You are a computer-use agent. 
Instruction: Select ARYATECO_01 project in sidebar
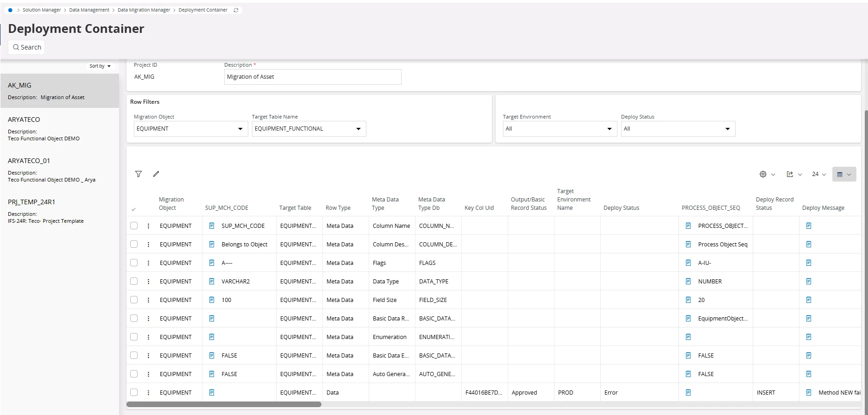coord(60,170)
